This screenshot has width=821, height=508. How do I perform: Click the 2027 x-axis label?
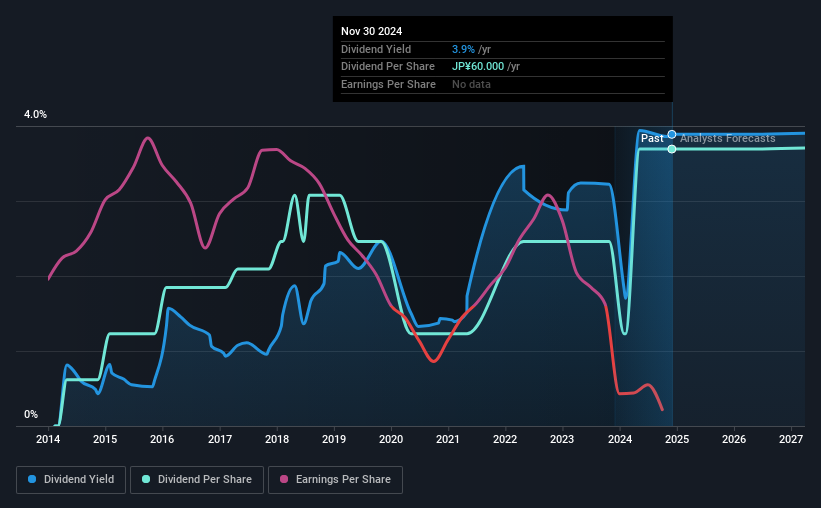point(791,439)
